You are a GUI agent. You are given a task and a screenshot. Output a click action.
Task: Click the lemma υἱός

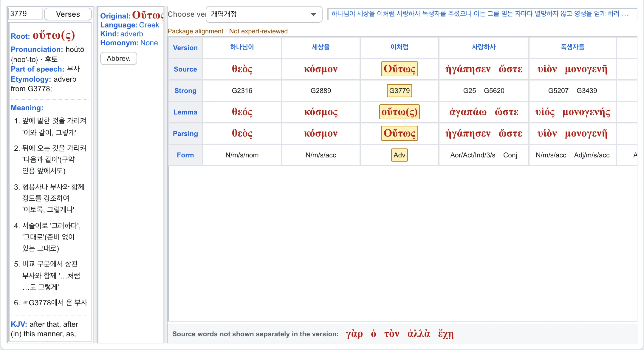tap(545, 112)
